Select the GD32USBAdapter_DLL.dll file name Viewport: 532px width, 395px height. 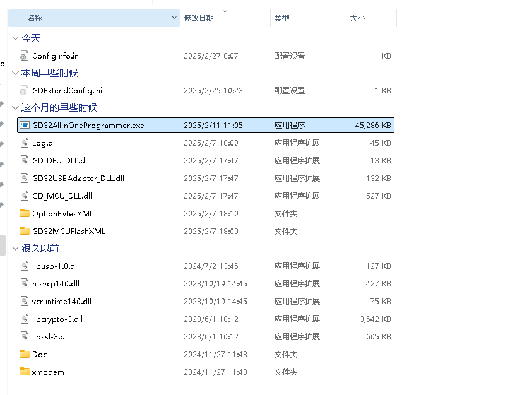pyautogui.click(x=78, y=179)
